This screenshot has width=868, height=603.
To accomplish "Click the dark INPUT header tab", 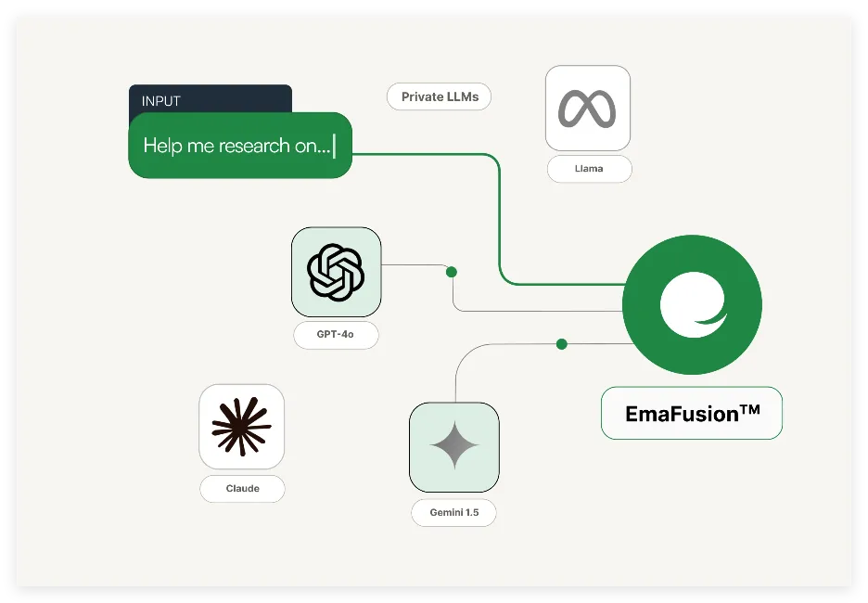I will tap(211, 99).
